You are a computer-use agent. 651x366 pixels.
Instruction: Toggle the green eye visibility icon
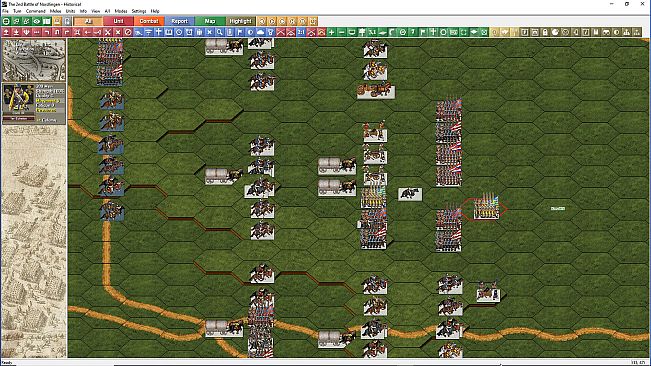(x=37, y=21)
